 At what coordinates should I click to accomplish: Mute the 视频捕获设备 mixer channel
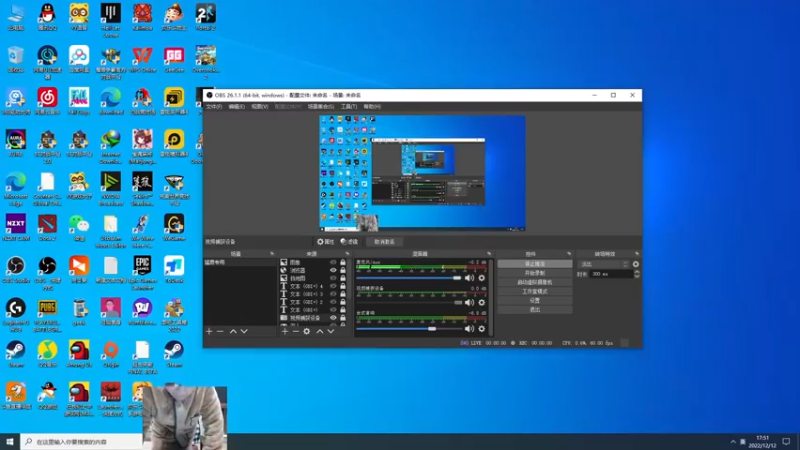point(469,303)
